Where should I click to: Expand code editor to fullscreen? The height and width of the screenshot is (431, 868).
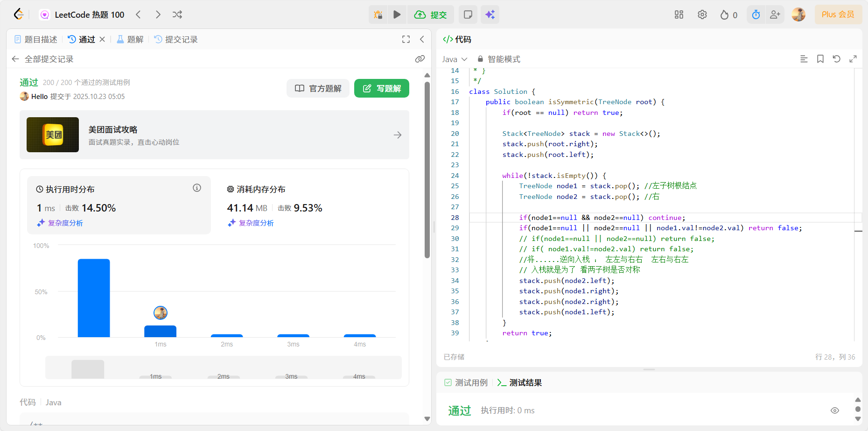[x=853, y=59]
